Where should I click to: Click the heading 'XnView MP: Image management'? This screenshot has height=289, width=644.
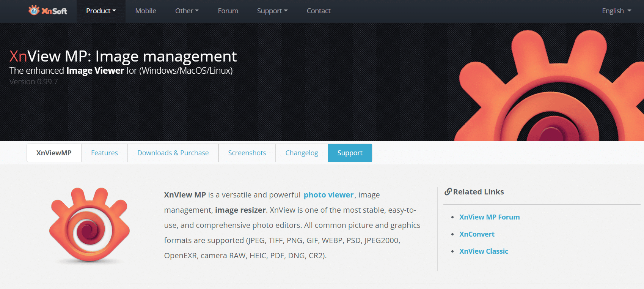pos(123,56)
